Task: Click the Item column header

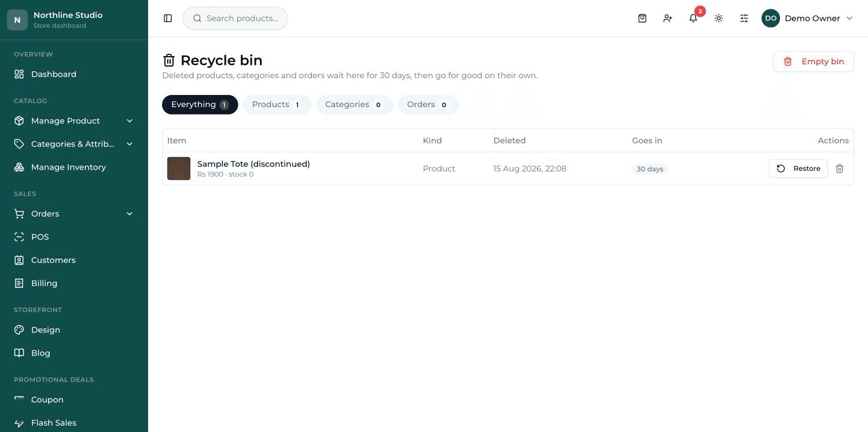Action: tap(176, 141)
